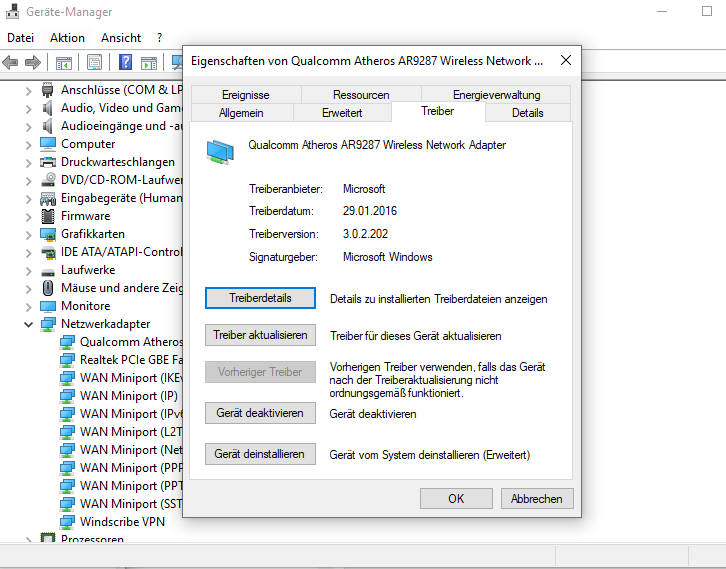This screenshot has height=569, width=726.
Task: Click the Forward arrow toolbar icon
Action: [32, 62]
